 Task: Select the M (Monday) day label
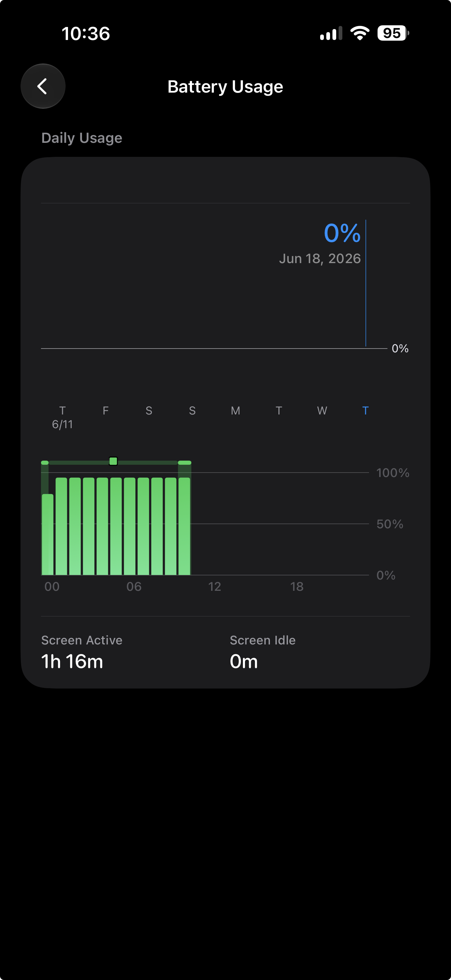[235, 410]
